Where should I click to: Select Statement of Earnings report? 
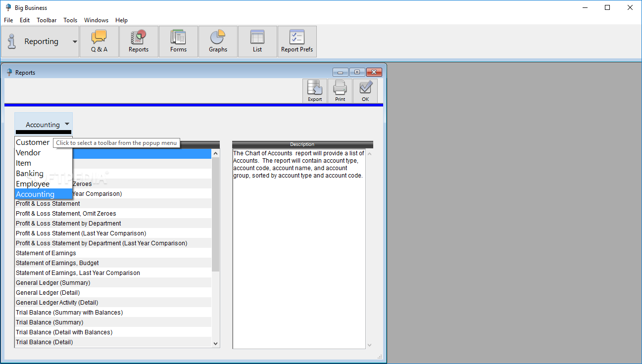pyautogui.click(x=113, y=253)
